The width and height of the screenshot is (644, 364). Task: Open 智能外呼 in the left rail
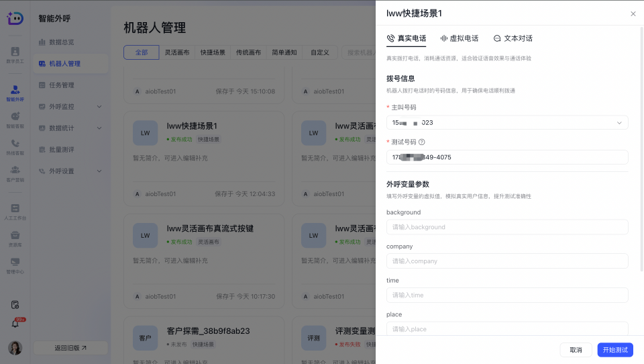(15, 93)
